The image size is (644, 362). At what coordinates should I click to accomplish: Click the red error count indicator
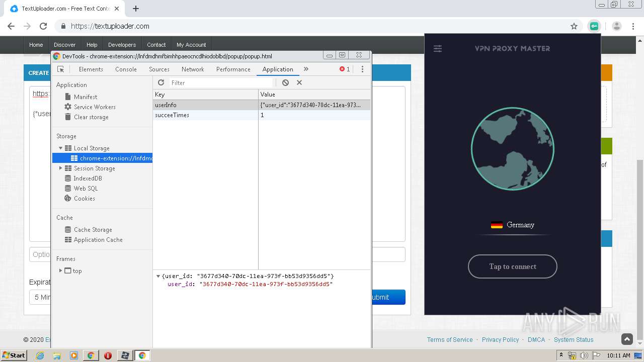(345, 69)
